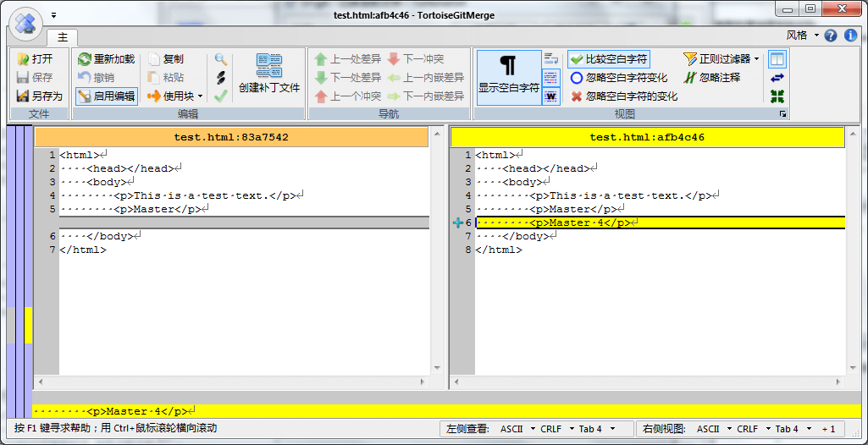Open the 风格 (Style) menu

click(802, 36)
